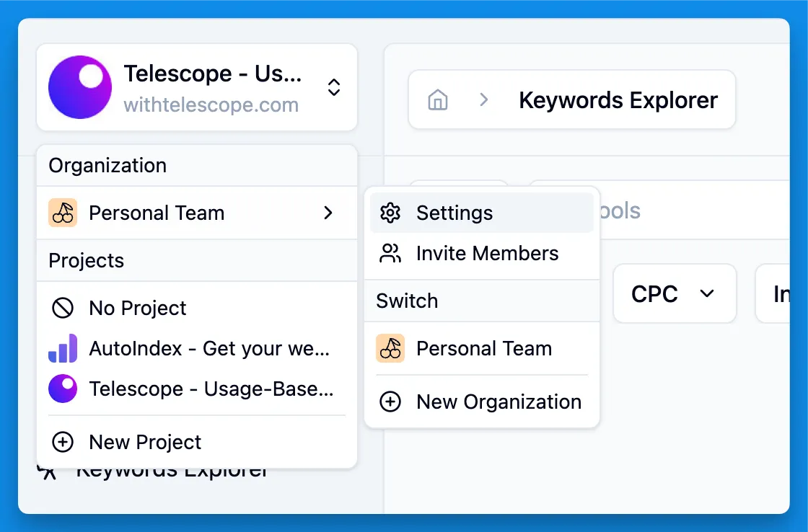Expand the organization switcher chevron
Screen dimensions: 808x532
(334, 87)
